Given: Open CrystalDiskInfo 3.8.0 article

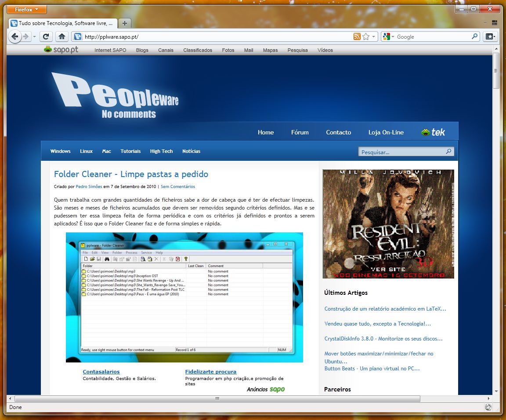Looking at the screenshot, I should point(383,339).
